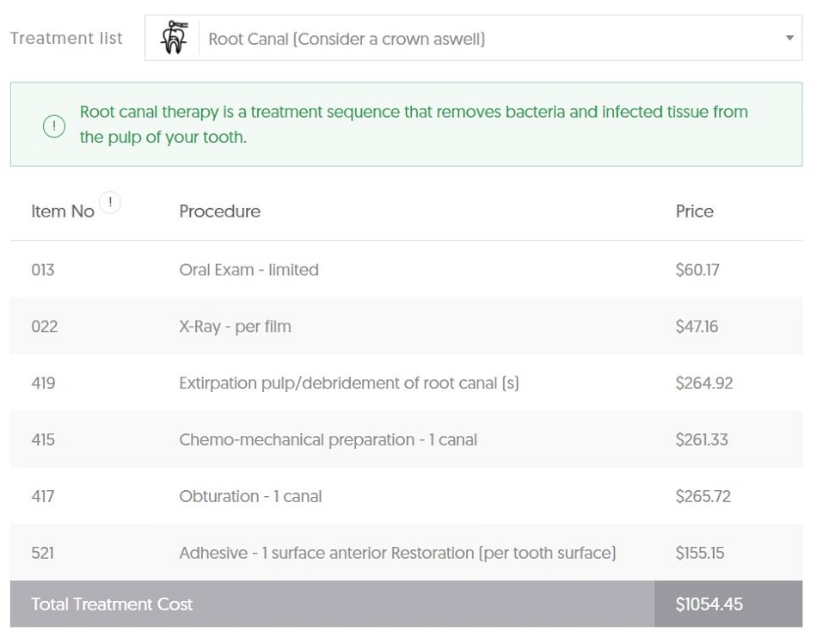Viewport: 817px width, 644px height.
Task: Click the Price column header
Action: pyautogui.click(x=695, y=211)
